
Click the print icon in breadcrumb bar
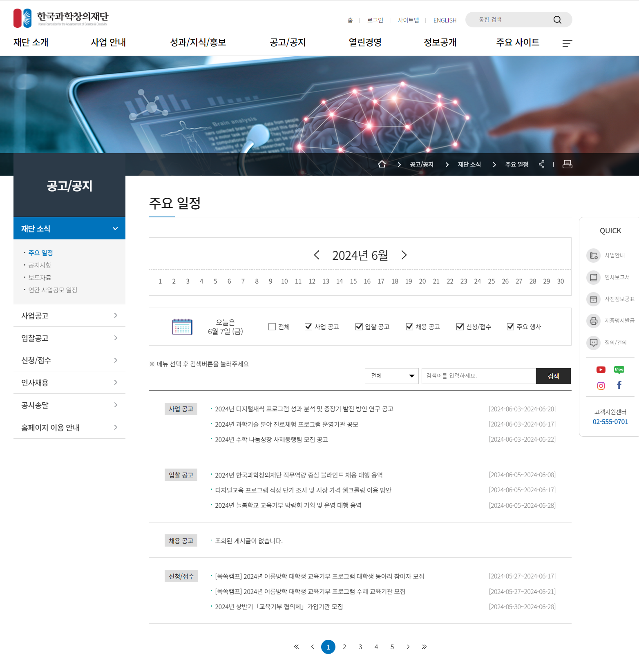tap(568, 164)
